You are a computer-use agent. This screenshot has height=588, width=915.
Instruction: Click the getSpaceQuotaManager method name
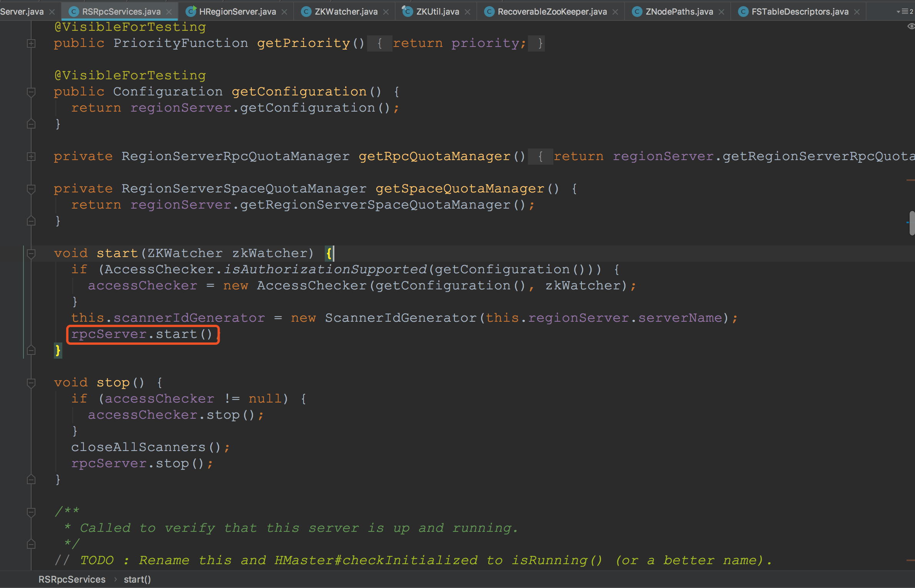click(x=460, y=189)
